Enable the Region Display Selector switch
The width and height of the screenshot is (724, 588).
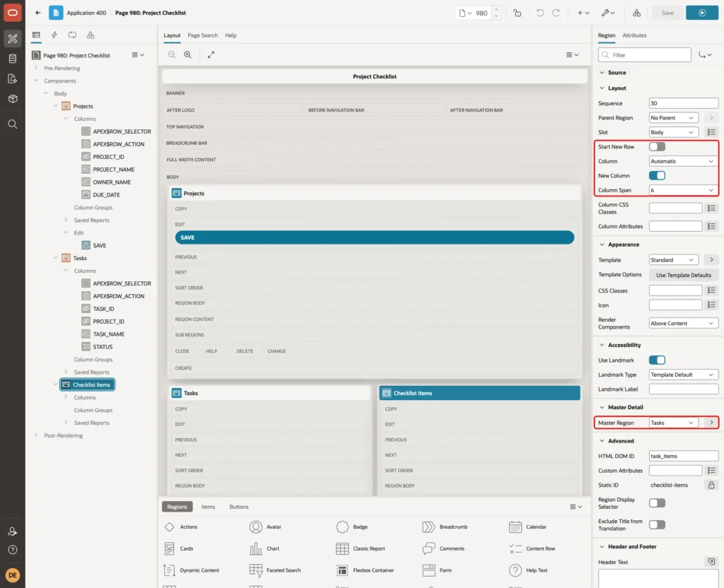tap(657, 503)
